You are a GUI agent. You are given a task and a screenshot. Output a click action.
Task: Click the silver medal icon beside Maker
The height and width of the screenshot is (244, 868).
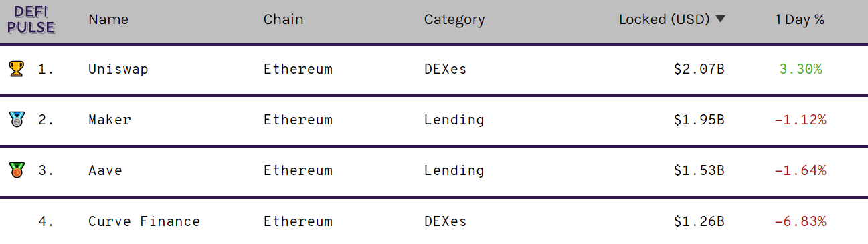tap(17, 119)
